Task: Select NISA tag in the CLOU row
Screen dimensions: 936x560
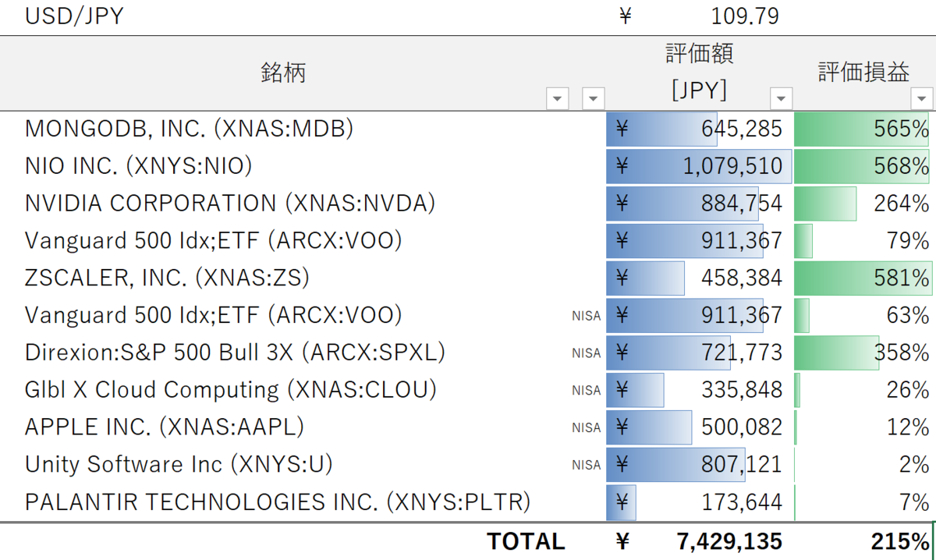Action: click(587, 391)
